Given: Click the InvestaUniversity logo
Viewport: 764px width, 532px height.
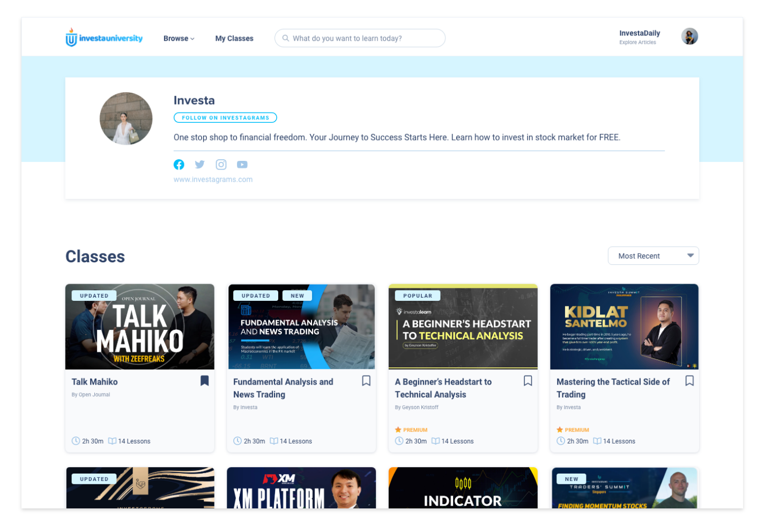Looking at the screenshot, I should [104, 38].
